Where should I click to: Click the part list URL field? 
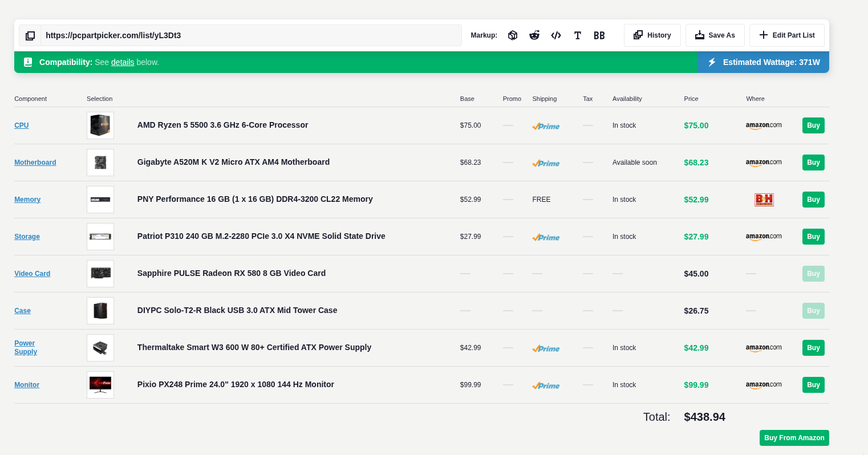[x=251, y=35]
